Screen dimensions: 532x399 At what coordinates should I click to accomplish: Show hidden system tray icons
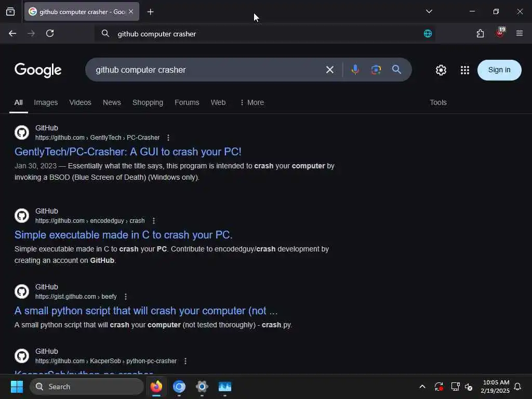click(422, 387)
